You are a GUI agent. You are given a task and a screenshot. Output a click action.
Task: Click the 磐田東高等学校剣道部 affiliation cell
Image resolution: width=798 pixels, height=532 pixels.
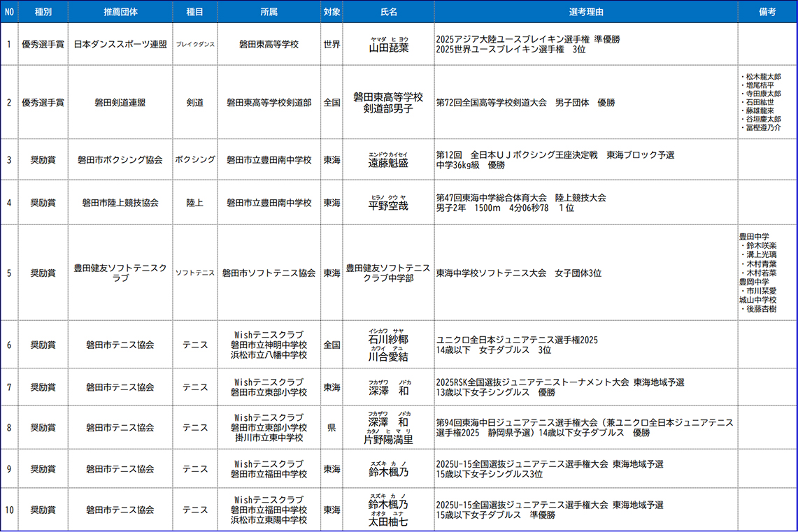pyautogui.click(x=269, y=102)
